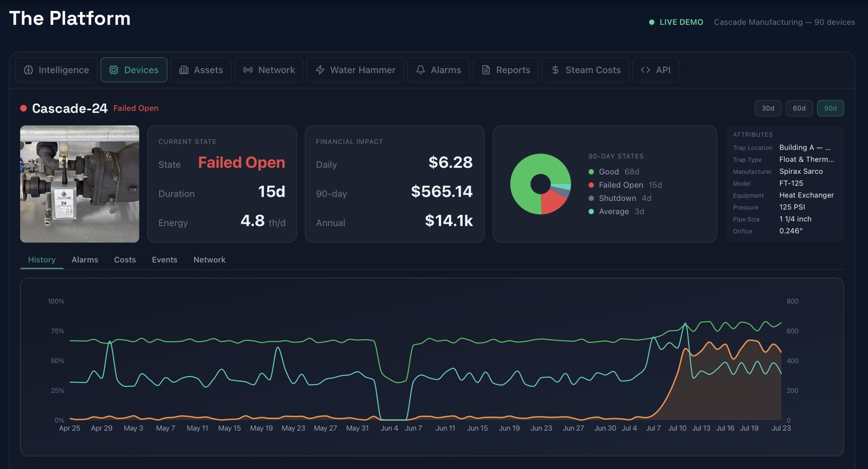Viewport: 868px width, 469px height.
Task: Click the Intelligence brain icon
Action: (28, 70)
